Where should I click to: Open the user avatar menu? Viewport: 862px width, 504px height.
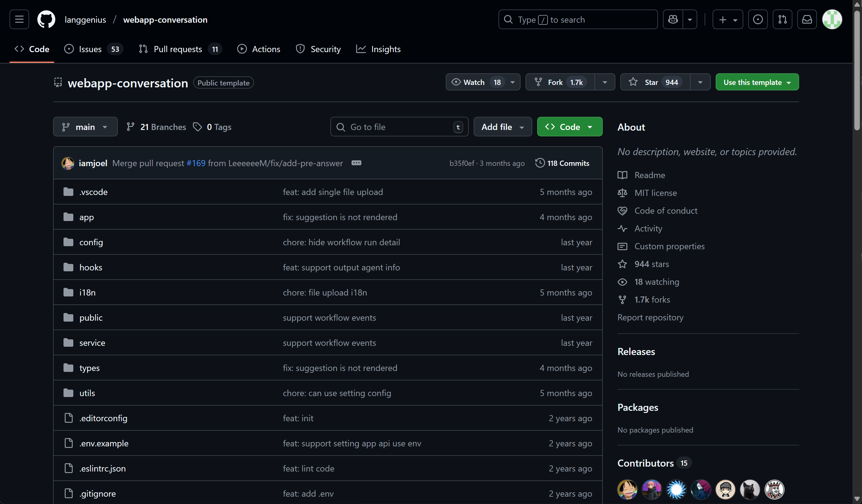[x=832, y=20]
